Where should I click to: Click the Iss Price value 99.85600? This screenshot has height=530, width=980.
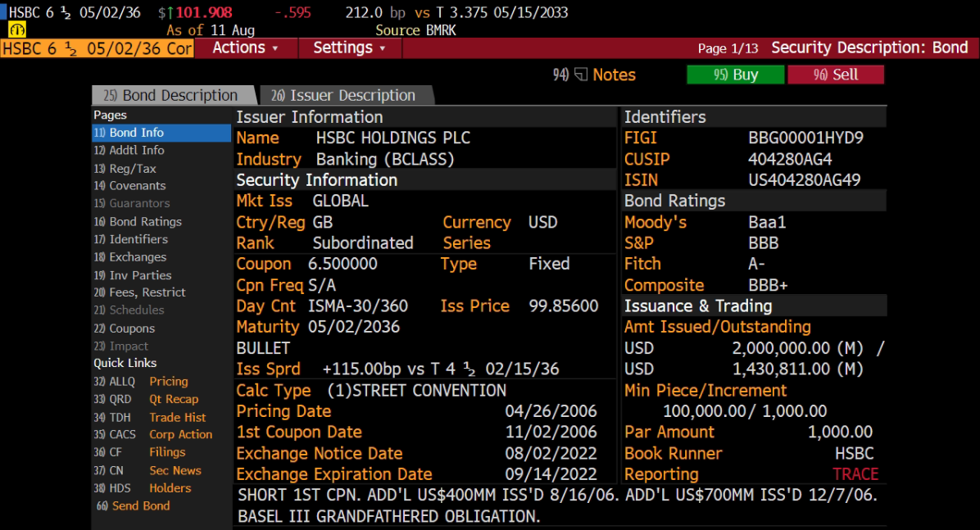pos(563,306)
